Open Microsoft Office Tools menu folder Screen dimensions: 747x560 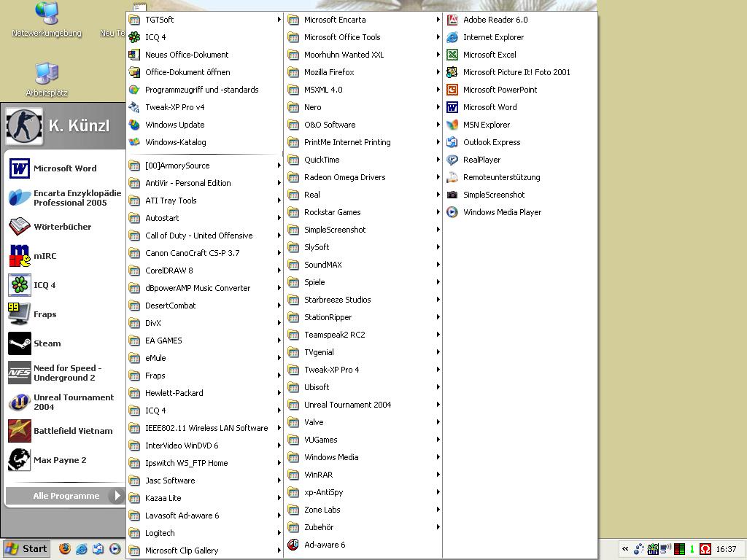[364, 37]
